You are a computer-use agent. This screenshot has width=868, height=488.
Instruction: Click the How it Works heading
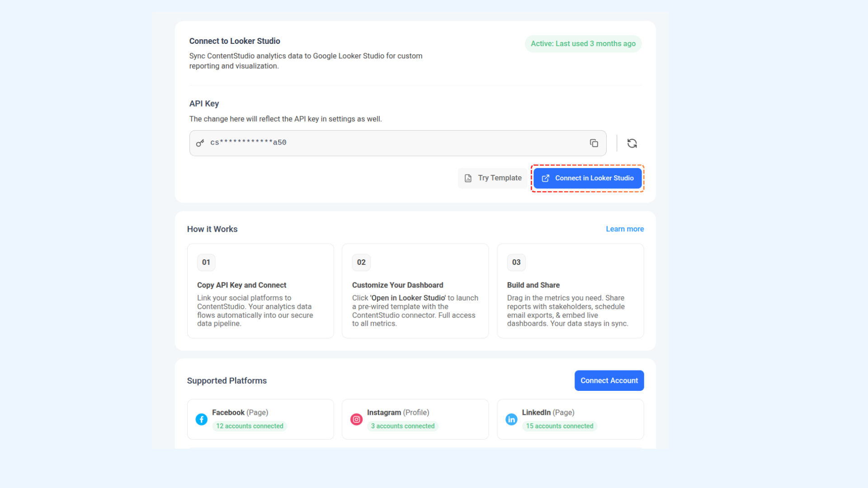point(212,229)
